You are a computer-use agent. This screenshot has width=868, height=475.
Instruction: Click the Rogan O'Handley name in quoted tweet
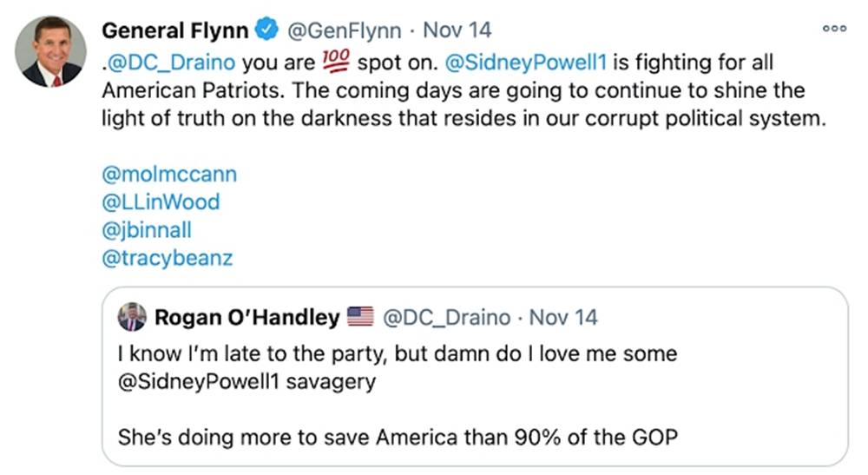click(247, 318)
